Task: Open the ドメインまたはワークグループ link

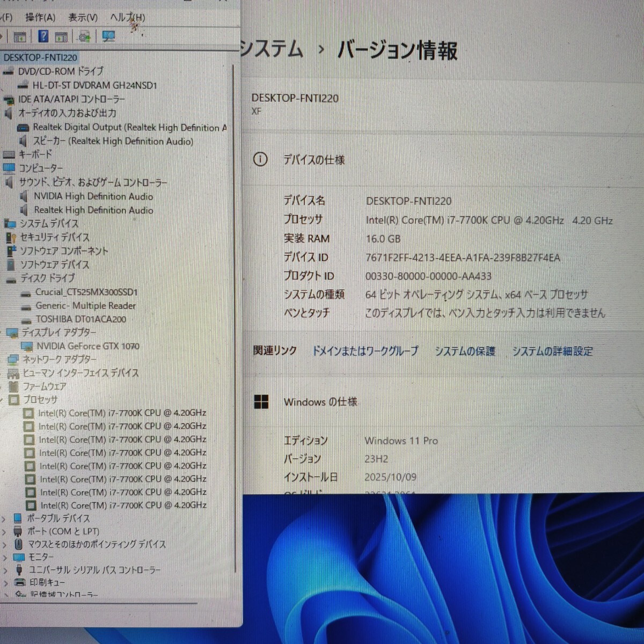Action: coord(365,351)
